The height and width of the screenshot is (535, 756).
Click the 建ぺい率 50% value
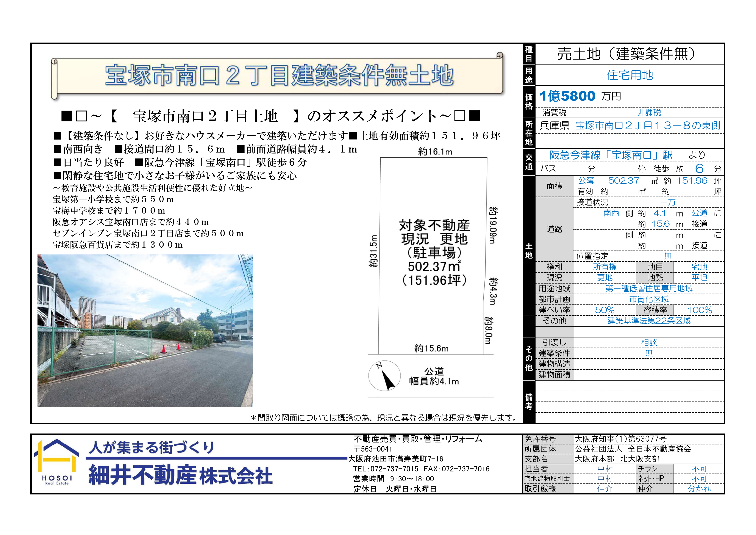pos(604,310)
